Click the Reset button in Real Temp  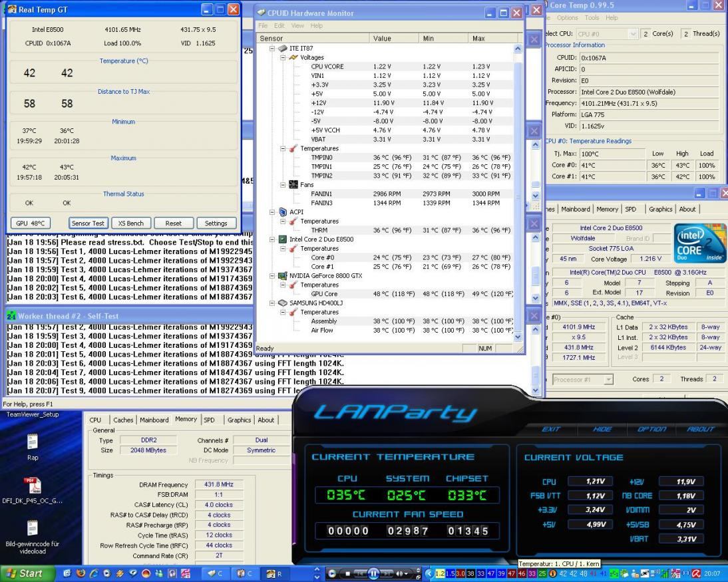[x=173, y=223]
